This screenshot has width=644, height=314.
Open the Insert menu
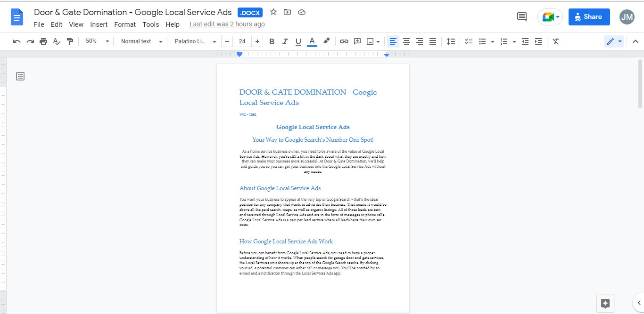(x=99, y=24)
